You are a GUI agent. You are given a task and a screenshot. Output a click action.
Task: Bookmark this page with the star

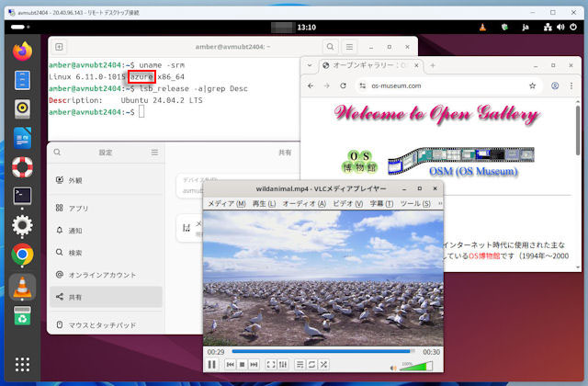click(533, 85)
